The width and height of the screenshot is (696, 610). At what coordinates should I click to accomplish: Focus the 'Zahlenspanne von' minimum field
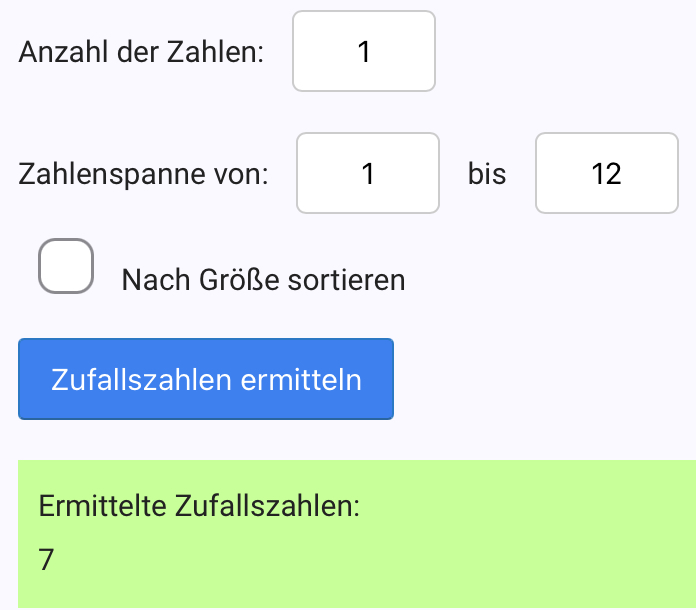(x=368, y=174)
